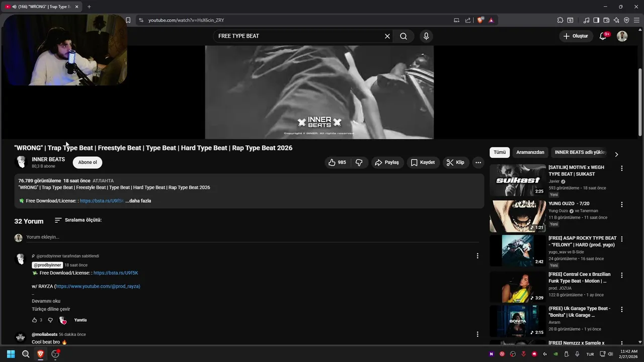Click the video player area
Image resolution: width=644 pixels, height=362 pixels.
319,92
